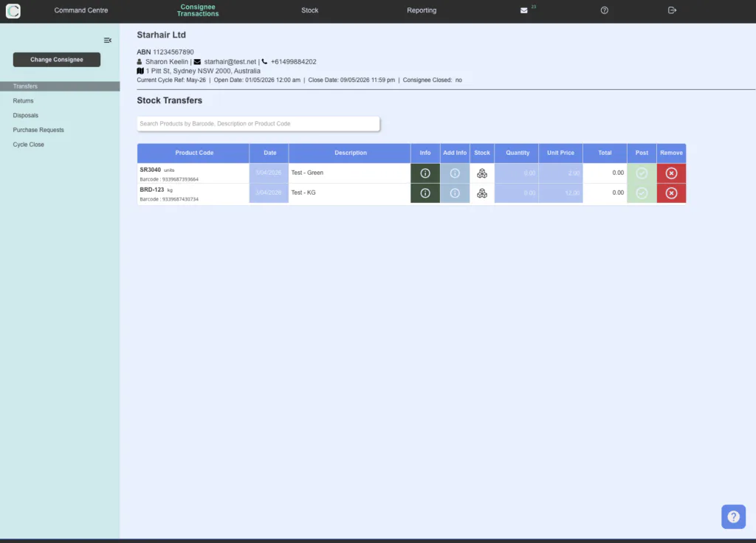Click the SR3040 product code
The height and width of the screenshot is (543, 756).
(151, 170)
